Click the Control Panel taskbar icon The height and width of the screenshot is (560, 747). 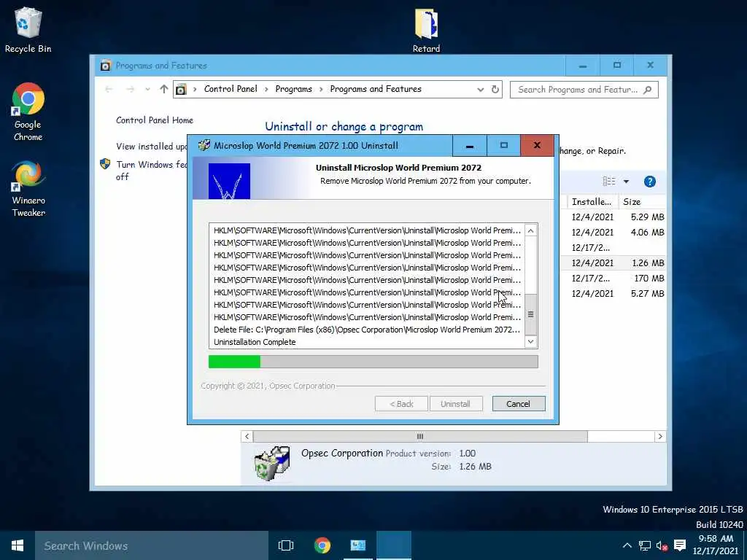point(357,545)
